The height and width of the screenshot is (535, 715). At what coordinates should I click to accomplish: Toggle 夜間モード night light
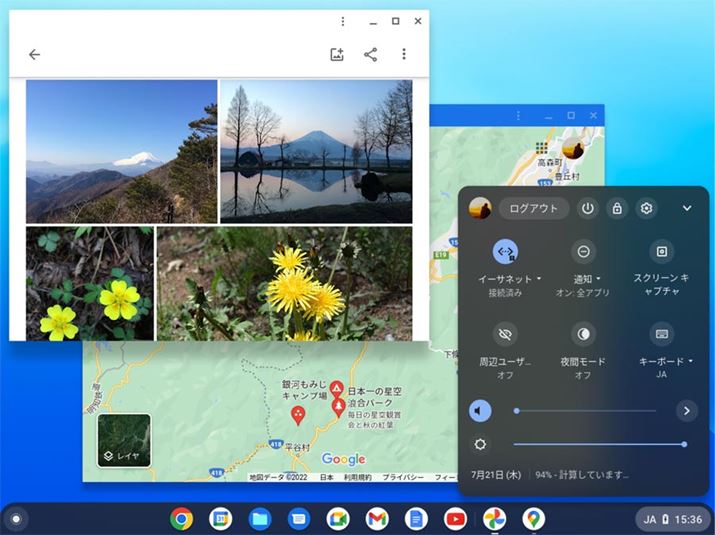[583, 334]
